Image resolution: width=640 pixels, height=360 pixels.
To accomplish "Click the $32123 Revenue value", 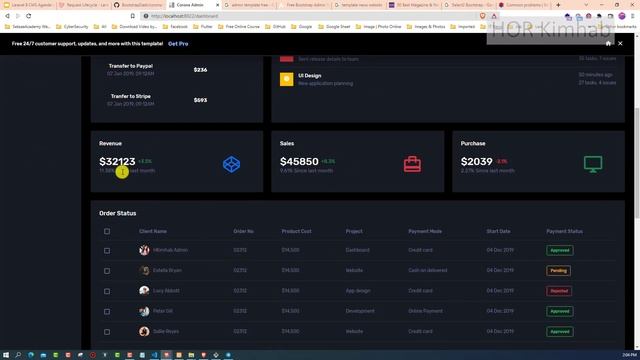I will point(117,162).
